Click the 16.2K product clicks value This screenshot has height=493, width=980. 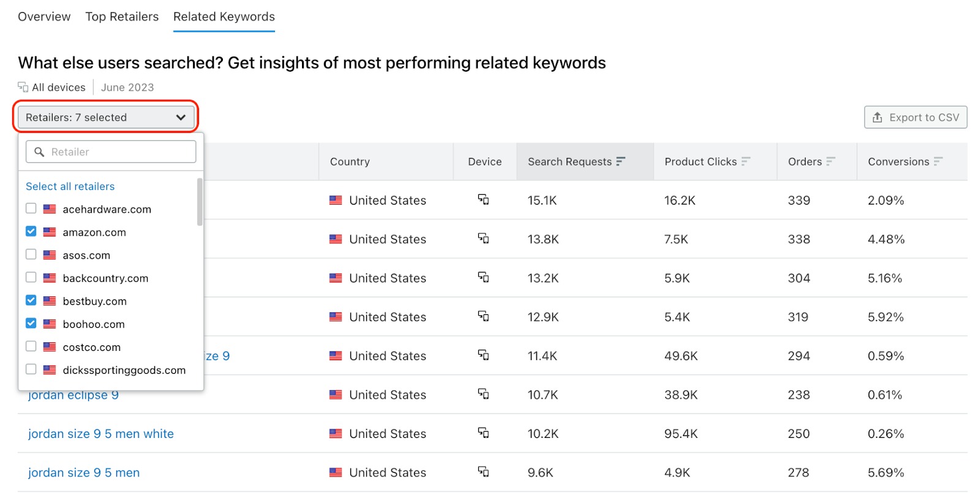point(680,200)
